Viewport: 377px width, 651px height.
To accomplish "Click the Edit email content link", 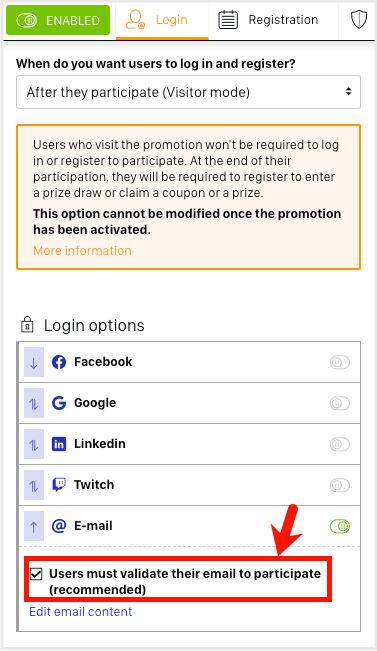I will pyautogui.click(x=81, y=612).
